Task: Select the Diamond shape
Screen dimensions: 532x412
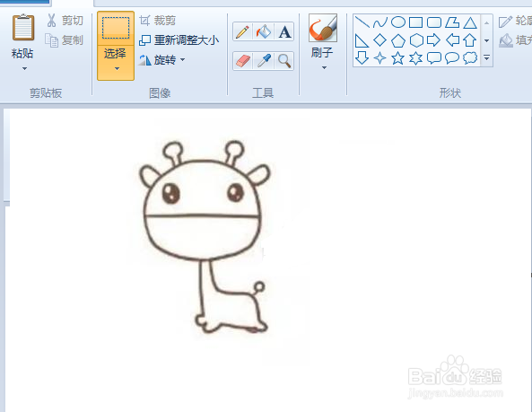Action: [380, 40]
